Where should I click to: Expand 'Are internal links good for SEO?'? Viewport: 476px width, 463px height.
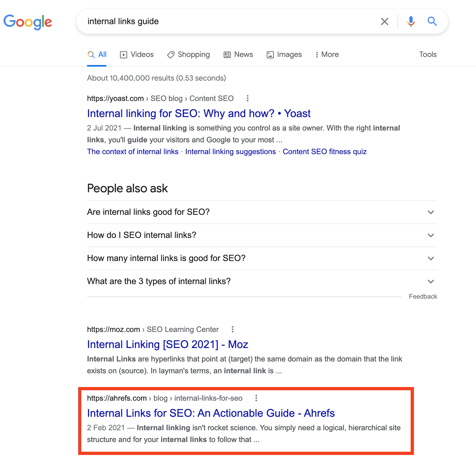262,212
